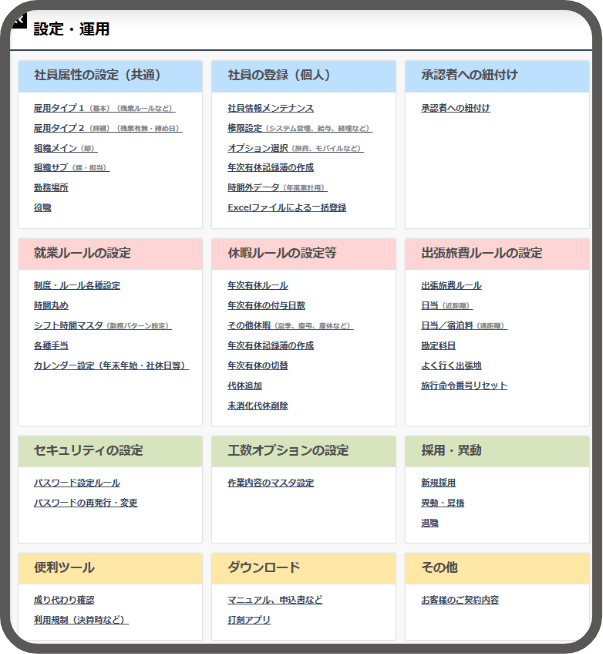Click the 休暇ルールの設定等 header
This screenshot has height=654, width=603.
(x=304, y=254)
